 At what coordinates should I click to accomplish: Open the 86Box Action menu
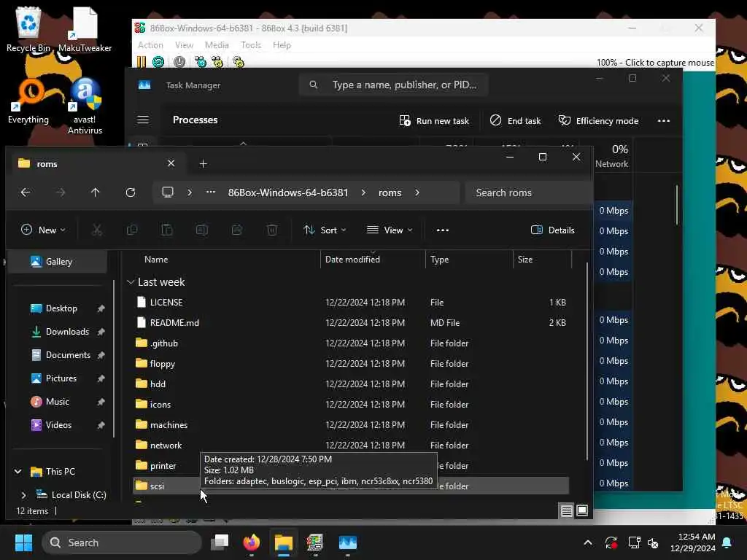point(150,44)
